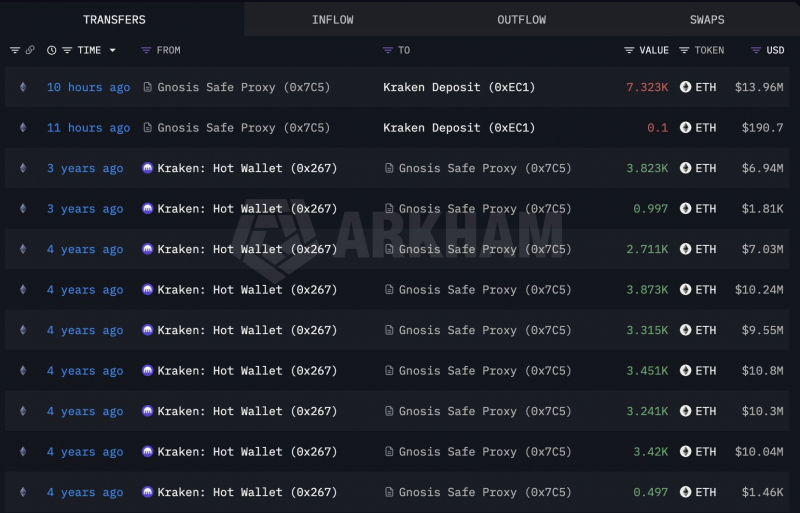Click the leftmost filter icon in header row
800x513 pixels.
tap(15, 50)
